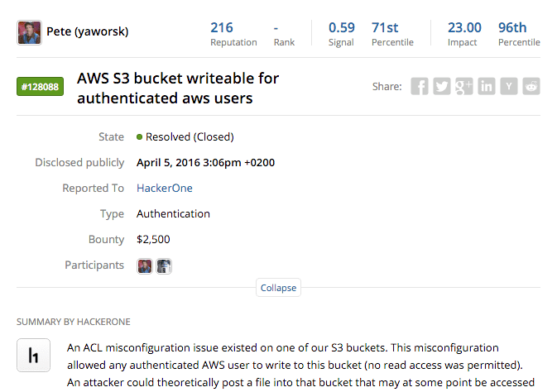This screenshot has height=392, width=557.
Task: Open Pete (yaworsk) profile name link
Action: click(88, 33)
